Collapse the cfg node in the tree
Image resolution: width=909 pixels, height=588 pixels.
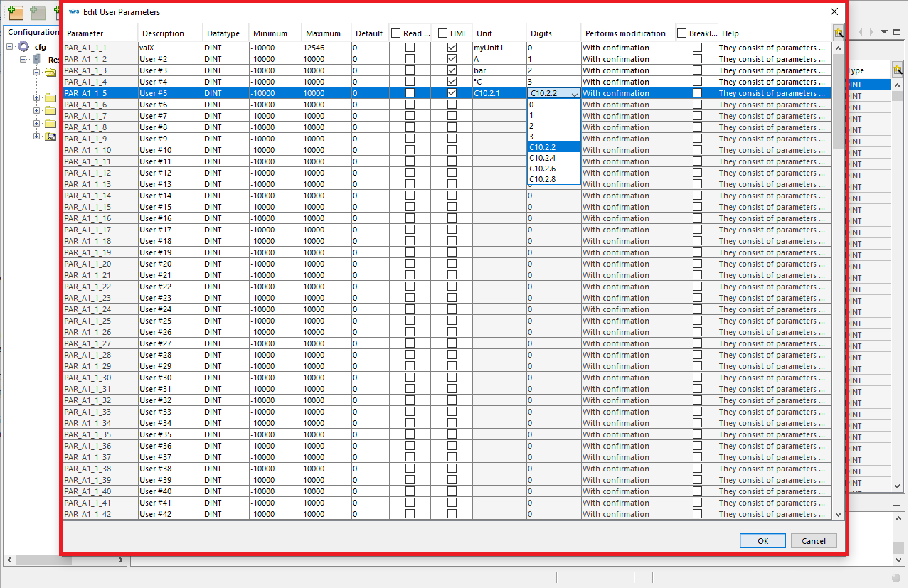[9, 46]
